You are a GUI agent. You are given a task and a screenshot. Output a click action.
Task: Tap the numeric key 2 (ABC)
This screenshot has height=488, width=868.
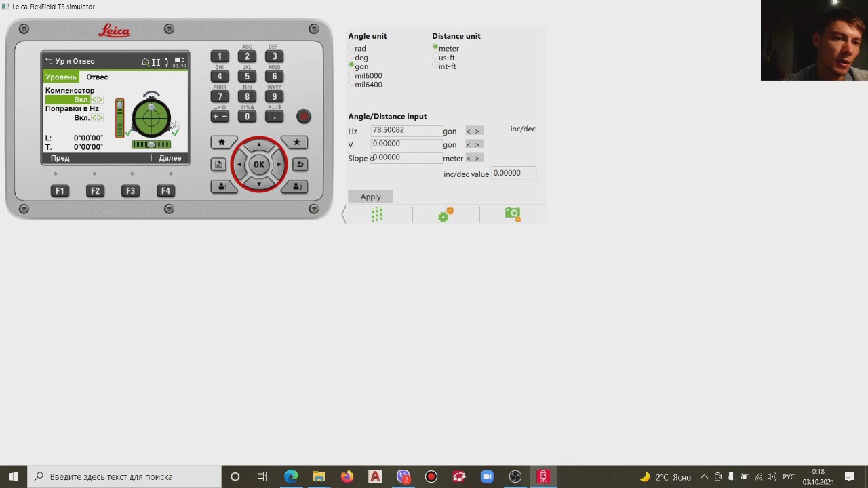(247, 56)
